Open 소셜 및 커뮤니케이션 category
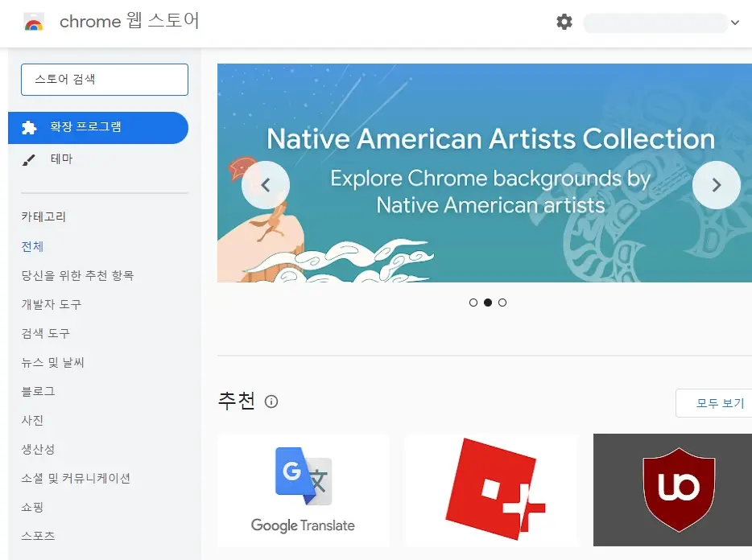 tap(76, 478)
